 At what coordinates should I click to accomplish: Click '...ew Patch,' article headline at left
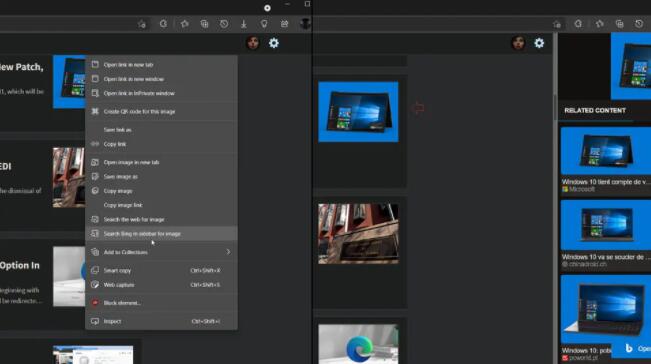pos(22,67)
